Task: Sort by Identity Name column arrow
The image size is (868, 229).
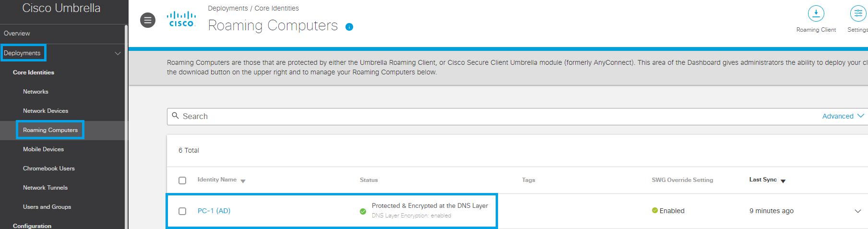Action: click(x=243, y=181)
